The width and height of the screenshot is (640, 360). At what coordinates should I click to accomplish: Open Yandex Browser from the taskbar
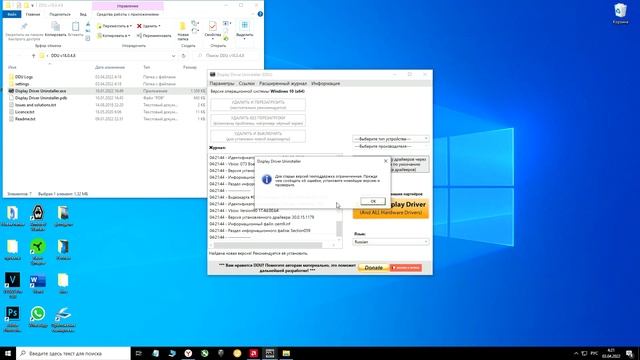click(188, 353)
